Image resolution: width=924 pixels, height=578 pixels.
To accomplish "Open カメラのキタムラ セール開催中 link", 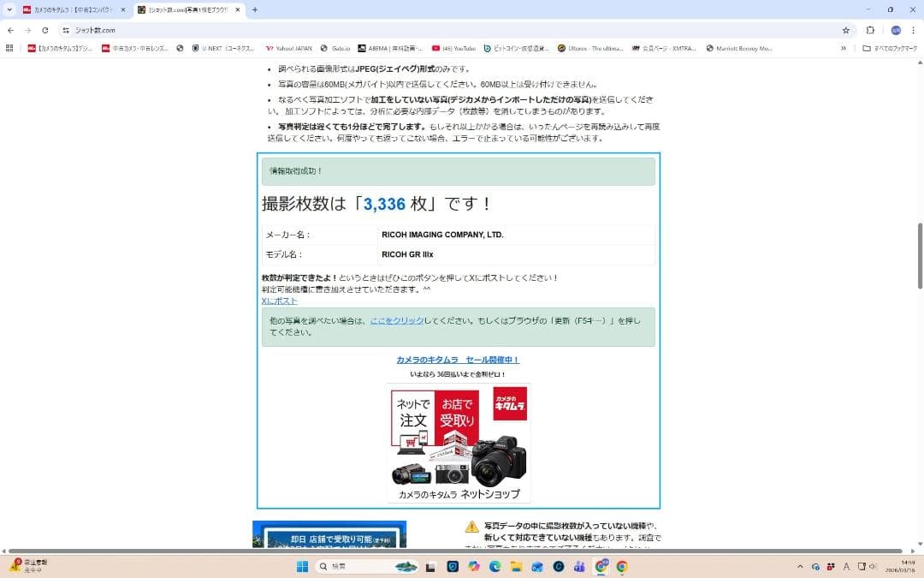I will click(x=458, y=359).
